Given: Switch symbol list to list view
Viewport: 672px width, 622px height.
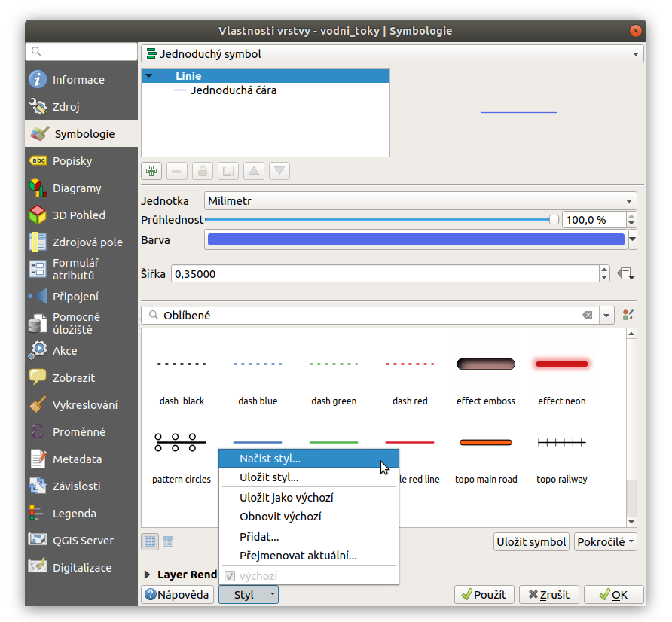Looking at the screenshot, I should [x=168, y=541].
